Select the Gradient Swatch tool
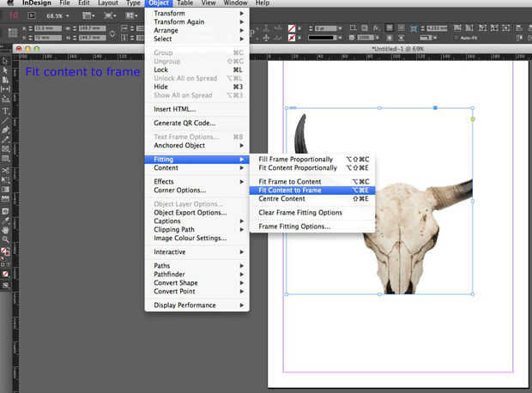Viewport: 532px width, 393px height. pyautogui.click(x=5, y=189)
